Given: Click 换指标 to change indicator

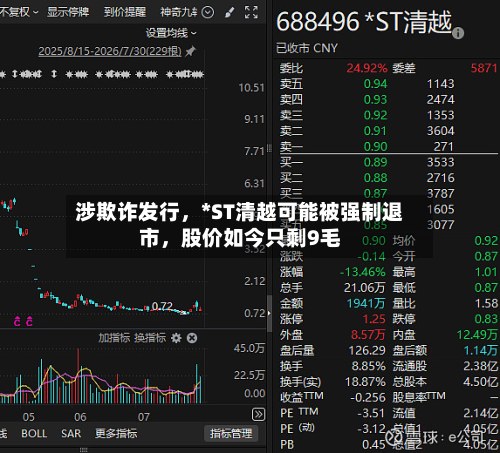Looking at the screenshot, I should pyautogui.click(x=150, y=338).
